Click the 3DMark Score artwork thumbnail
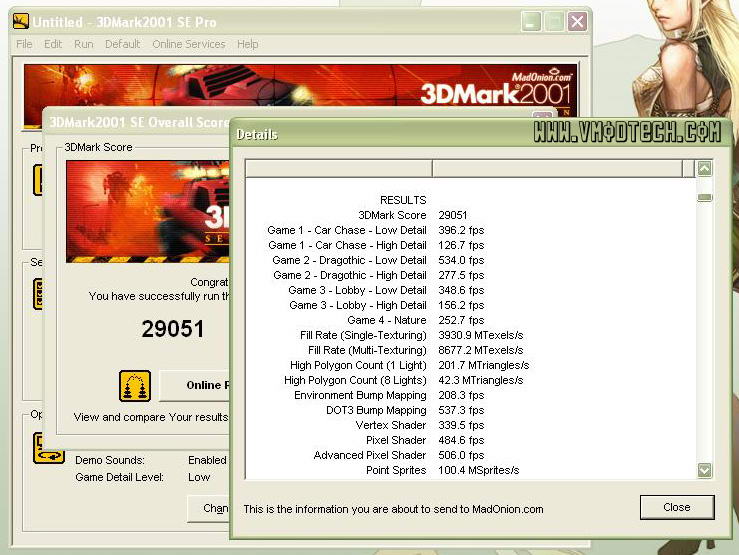739x555 pixels. click(148, 212)
